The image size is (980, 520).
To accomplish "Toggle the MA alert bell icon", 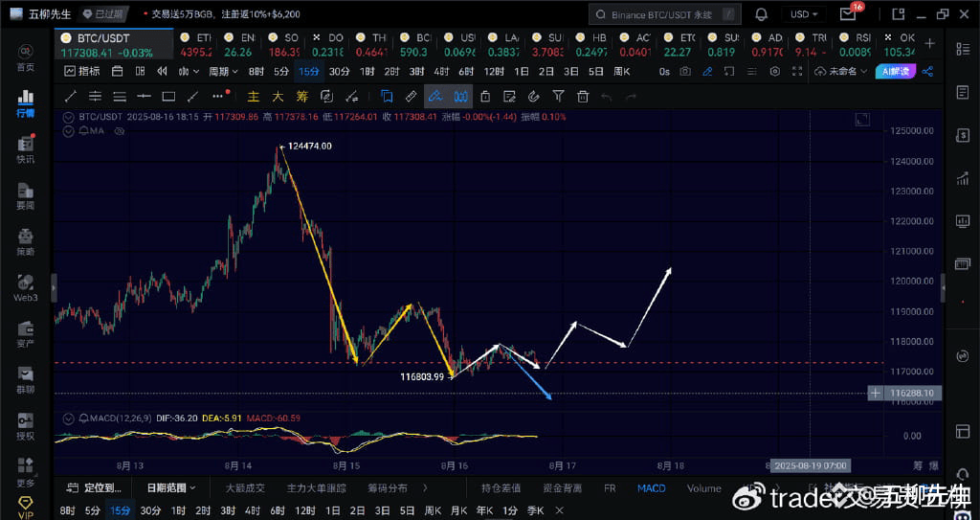I will tap(83, 131).
